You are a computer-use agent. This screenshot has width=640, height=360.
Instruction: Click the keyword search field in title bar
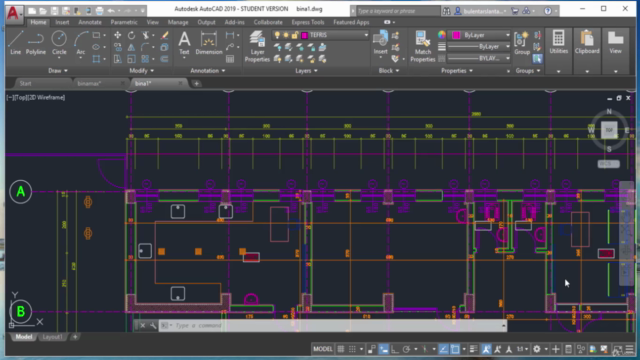point(397,11)
